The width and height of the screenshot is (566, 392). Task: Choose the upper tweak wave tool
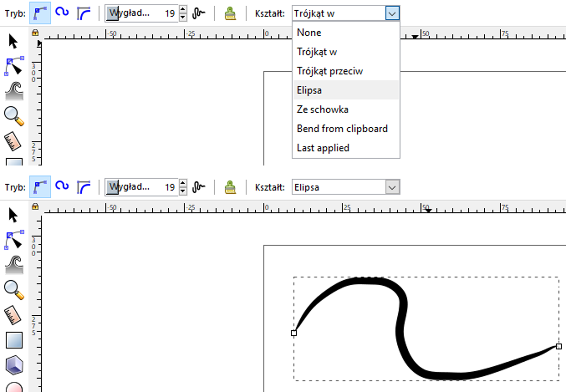(14, 91)
